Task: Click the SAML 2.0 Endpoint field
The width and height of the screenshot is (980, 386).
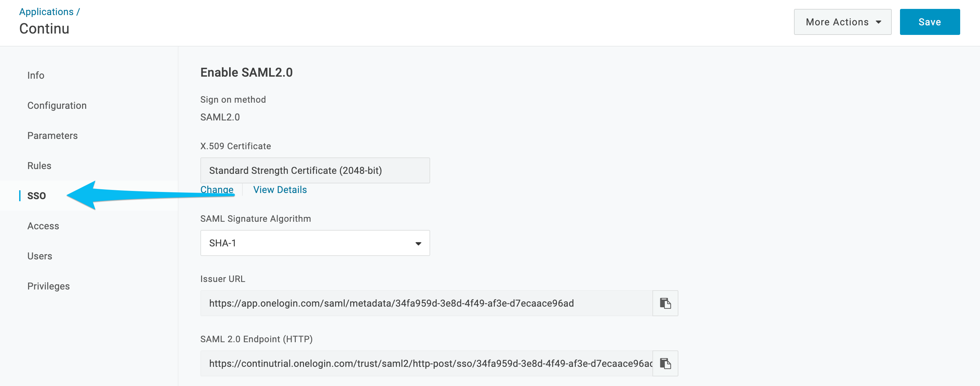Action: coord(426,363)
